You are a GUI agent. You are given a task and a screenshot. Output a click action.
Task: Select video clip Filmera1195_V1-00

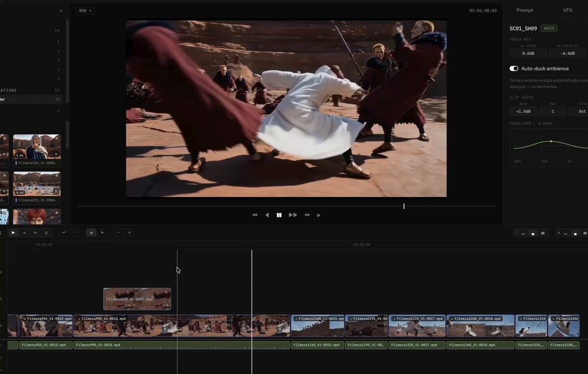tap(366, 325)
